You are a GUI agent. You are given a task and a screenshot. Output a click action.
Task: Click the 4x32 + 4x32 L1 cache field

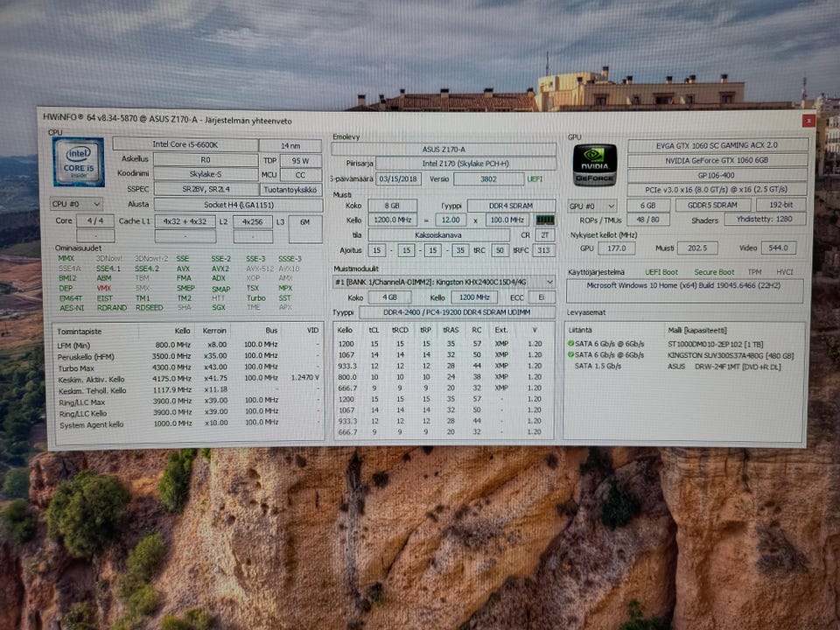[185, 221]
